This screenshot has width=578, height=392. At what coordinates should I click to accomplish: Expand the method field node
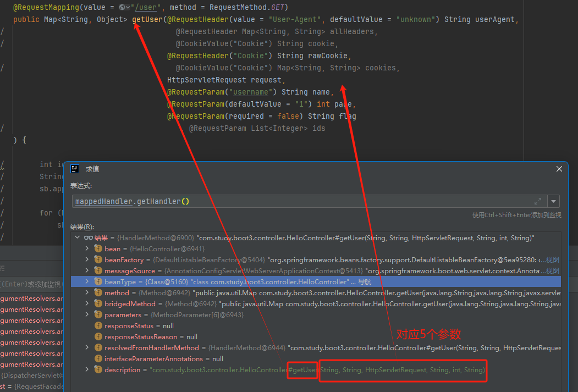pyautogui.click(x=87, y=292)
